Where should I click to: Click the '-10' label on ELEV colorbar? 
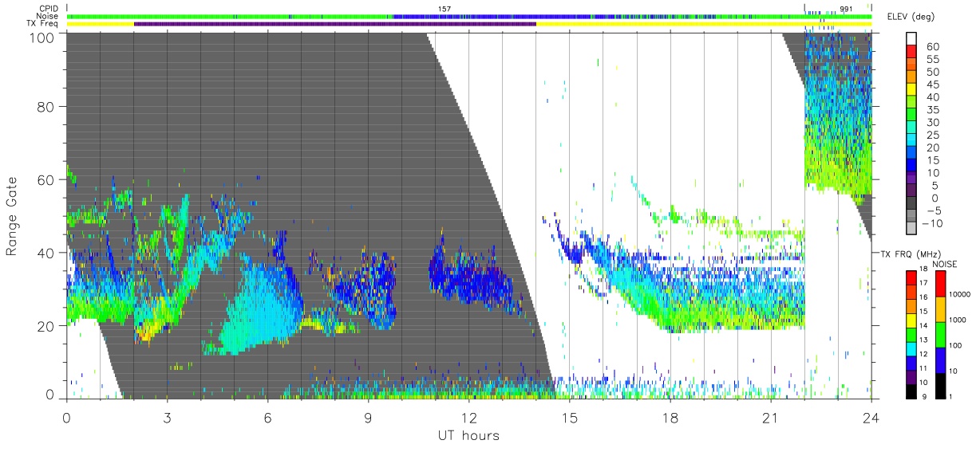coord(932,223)
